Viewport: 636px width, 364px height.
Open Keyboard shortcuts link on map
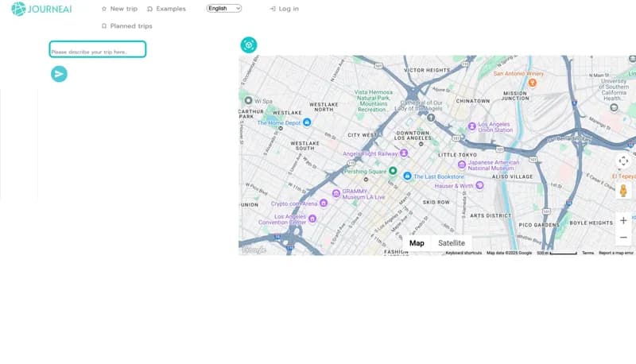click(463, 253)
